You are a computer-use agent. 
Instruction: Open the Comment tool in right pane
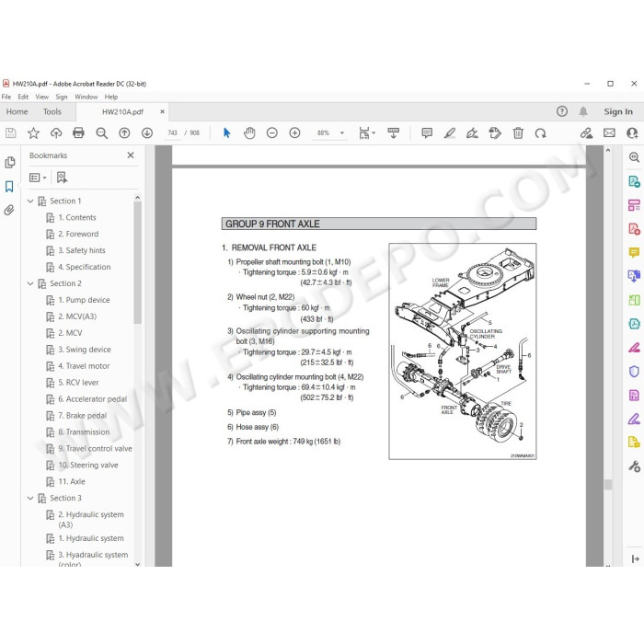(x=634, y=252)
